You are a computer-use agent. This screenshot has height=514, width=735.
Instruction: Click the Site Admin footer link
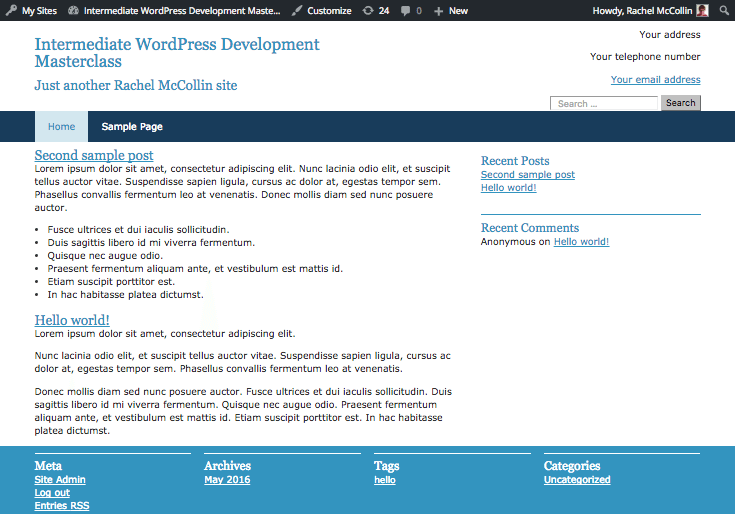pyautogui.click(x=60, y=479)
